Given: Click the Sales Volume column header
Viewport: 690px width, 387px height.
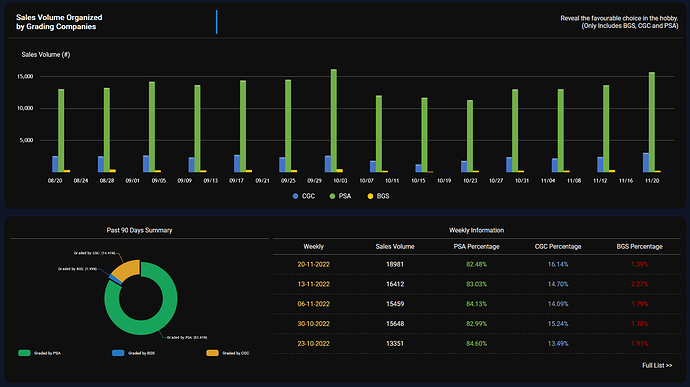Looking at the screenshot, I should tap(395, 247).
